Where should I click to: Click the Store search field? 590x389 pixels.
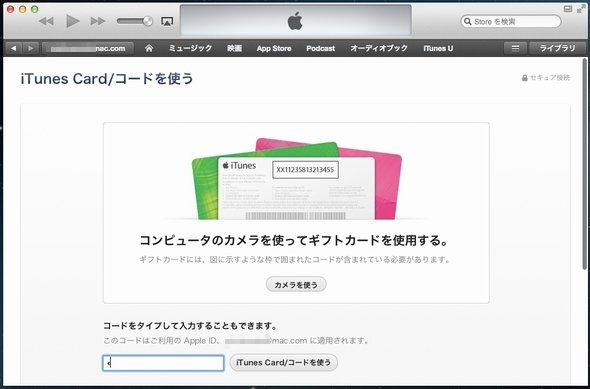pos(511,21)
